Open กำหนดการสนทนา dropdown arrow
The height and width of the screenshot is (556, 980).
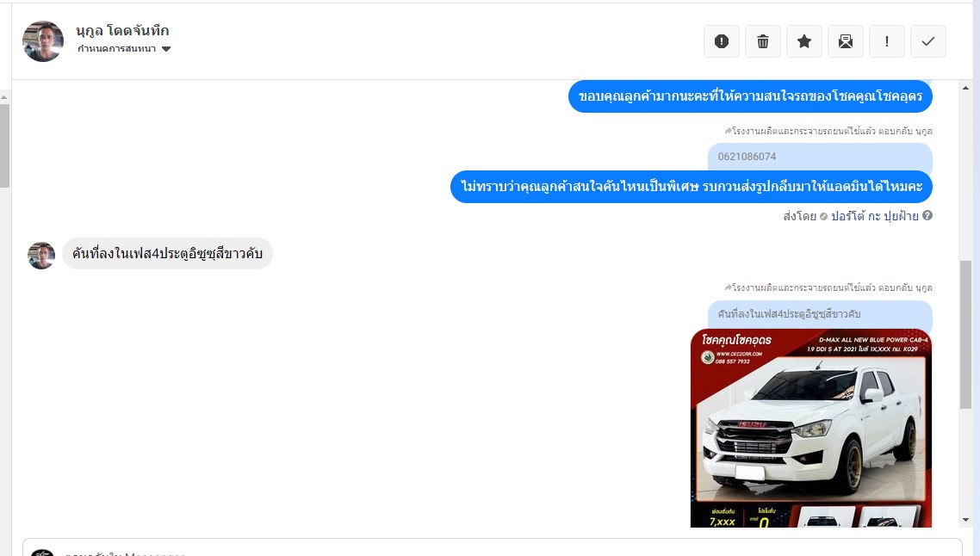click(x=166, y=49)
